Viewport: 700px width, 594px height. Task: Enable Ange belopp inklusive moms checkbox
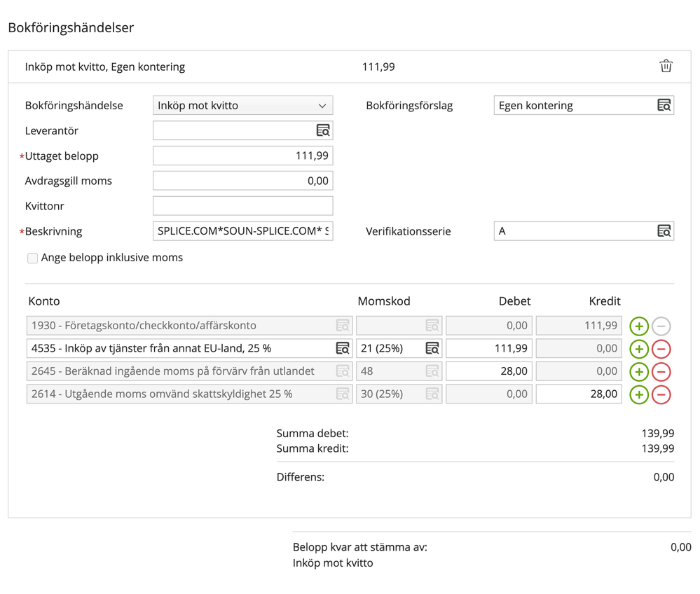point(32,258)
